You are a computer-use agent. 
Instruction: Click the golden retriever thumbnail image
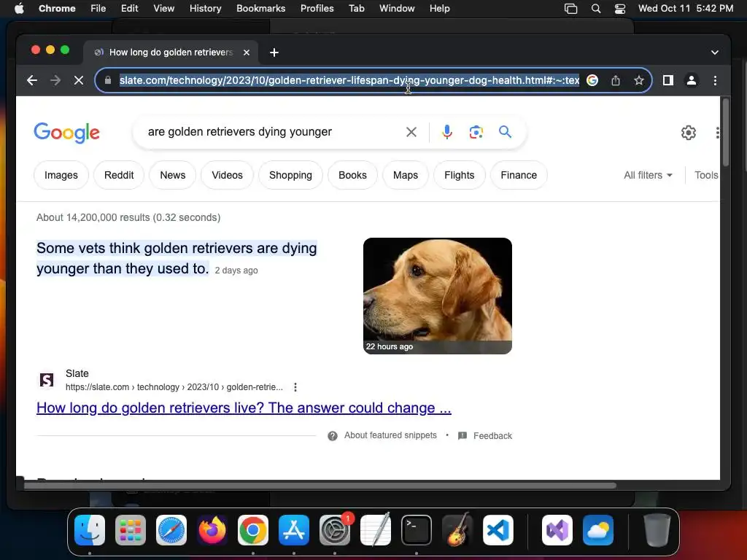[438, 296]
